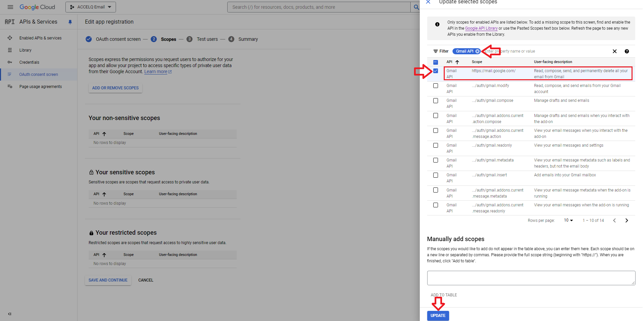Open the Library section

click(25, 50)
